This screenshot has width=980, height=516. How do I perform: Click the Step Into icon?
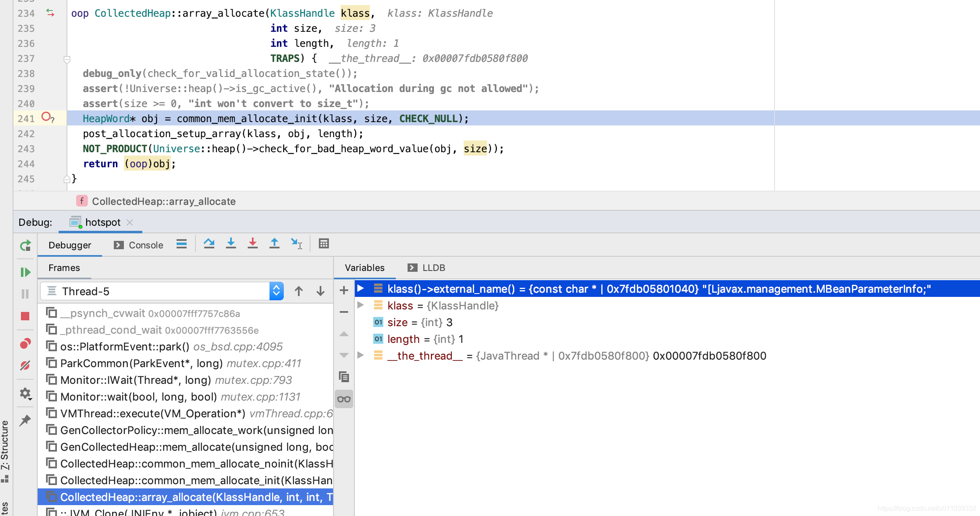(231, 244)
